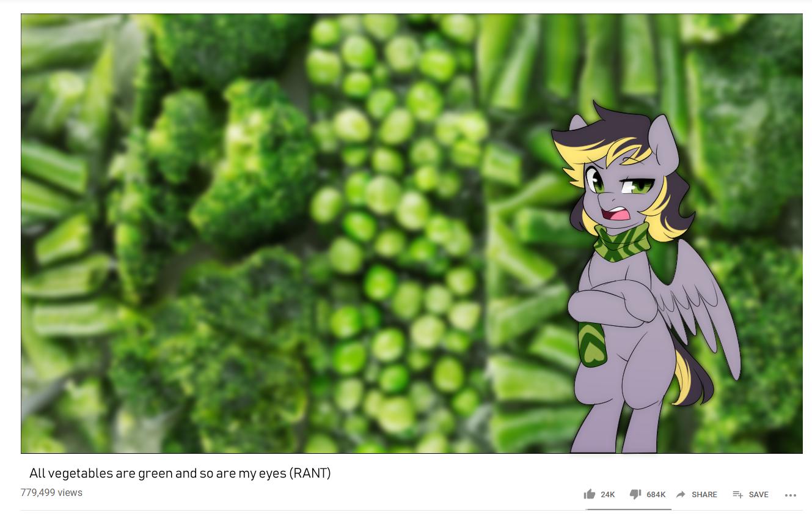Click the pony's gray feathered wing
812x518 pixels.
tap(703, 312)
